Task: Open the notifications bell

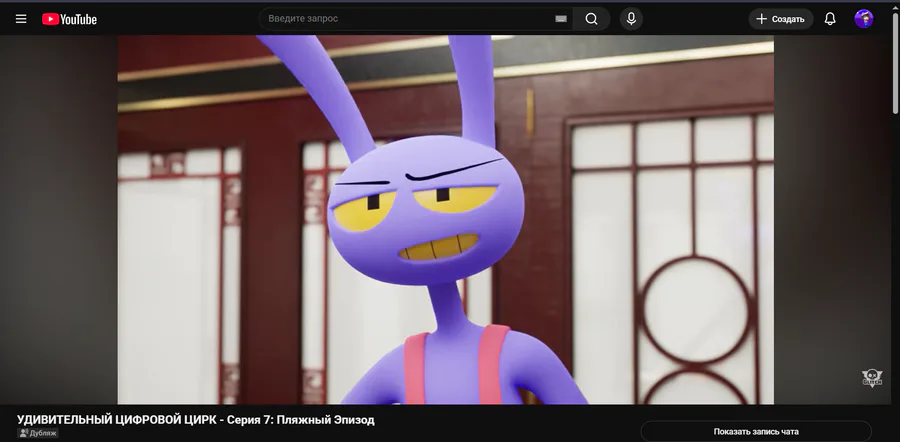Action: (x=830, y=19)
